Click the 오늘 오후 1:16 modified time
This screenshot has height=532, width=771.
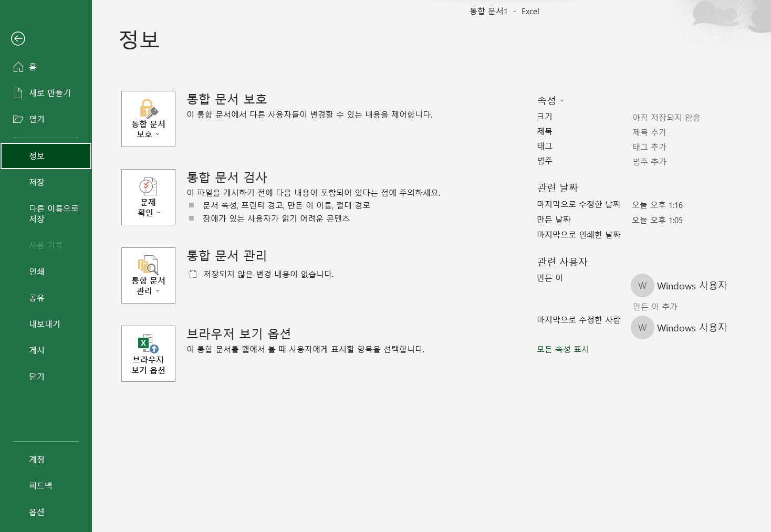(x=657, y=205)
